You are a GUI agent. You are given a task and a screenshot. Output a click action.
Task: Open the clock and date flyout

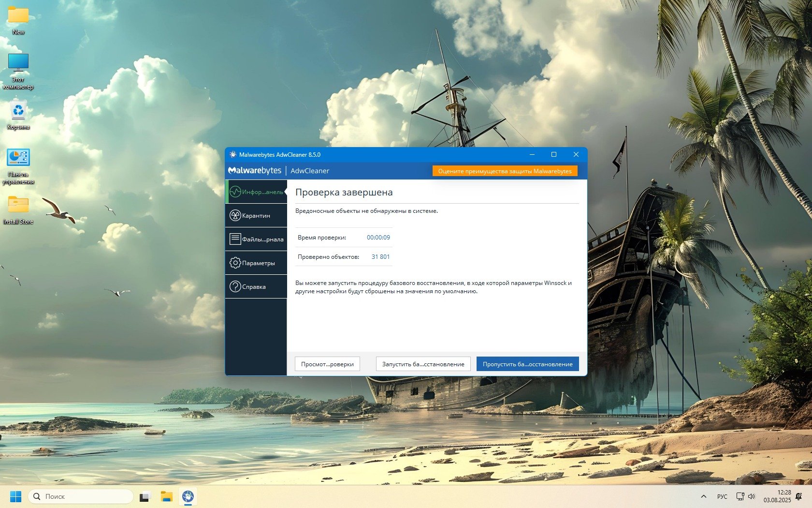tap(777, 496)
